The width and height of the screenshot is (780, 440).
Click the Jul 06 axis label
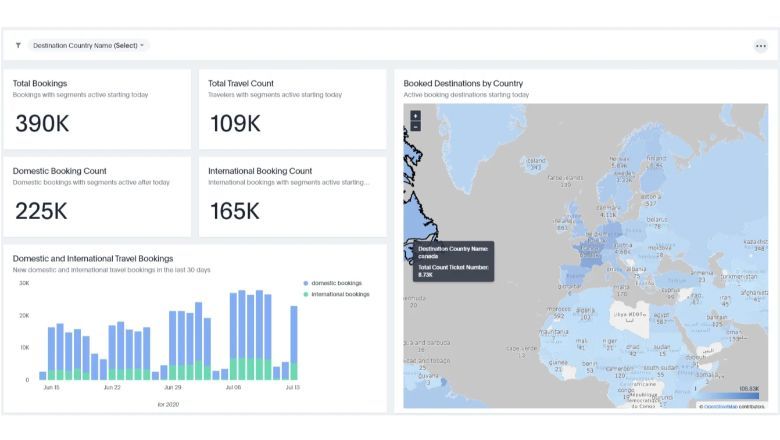pyautogui.click(x=233, y=387)
